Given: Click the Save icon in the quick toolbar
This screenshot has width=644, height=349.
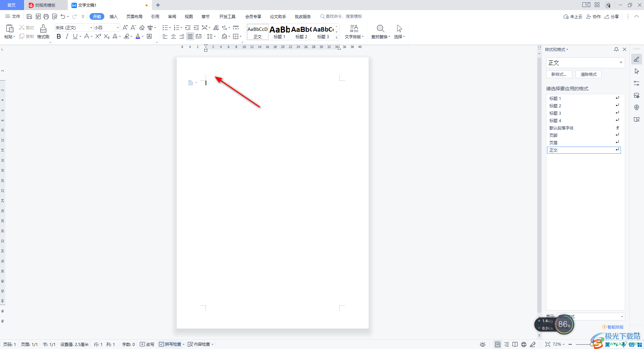Looking at the screenshot, I should tap(29, 16).
